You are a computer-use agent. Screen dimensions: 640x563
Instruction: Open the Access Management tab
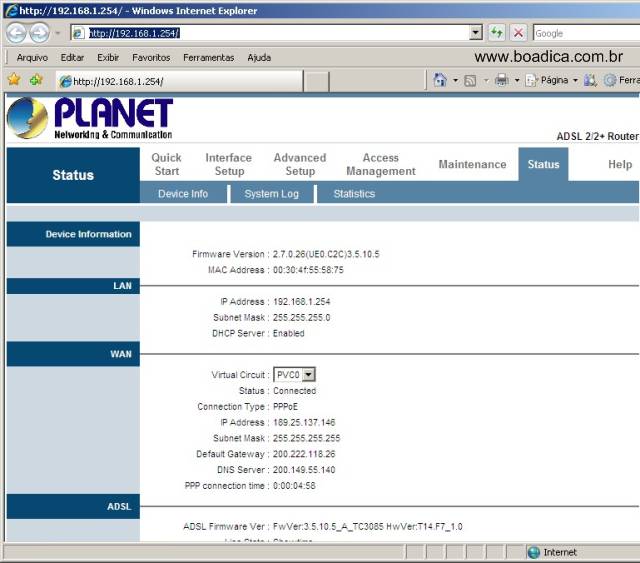point(381,164)
